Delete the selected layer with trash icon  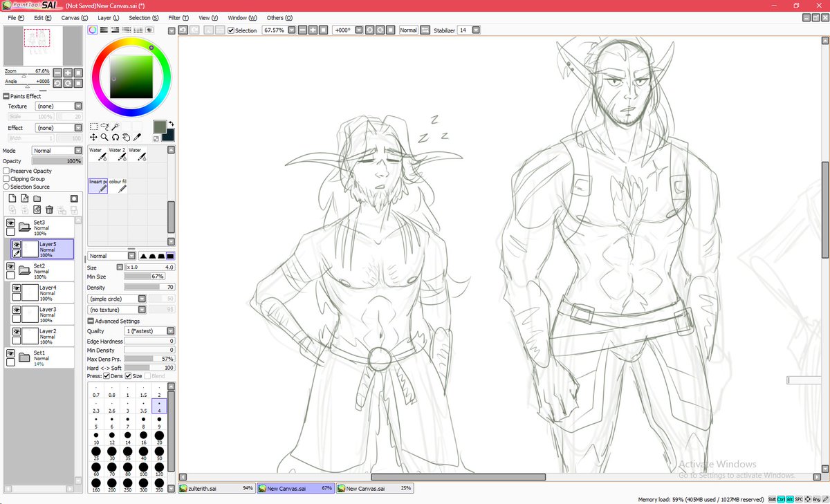tap(49, 209)
